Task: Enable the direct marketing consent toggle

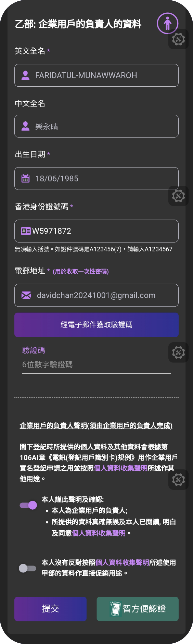Action: 28,568
